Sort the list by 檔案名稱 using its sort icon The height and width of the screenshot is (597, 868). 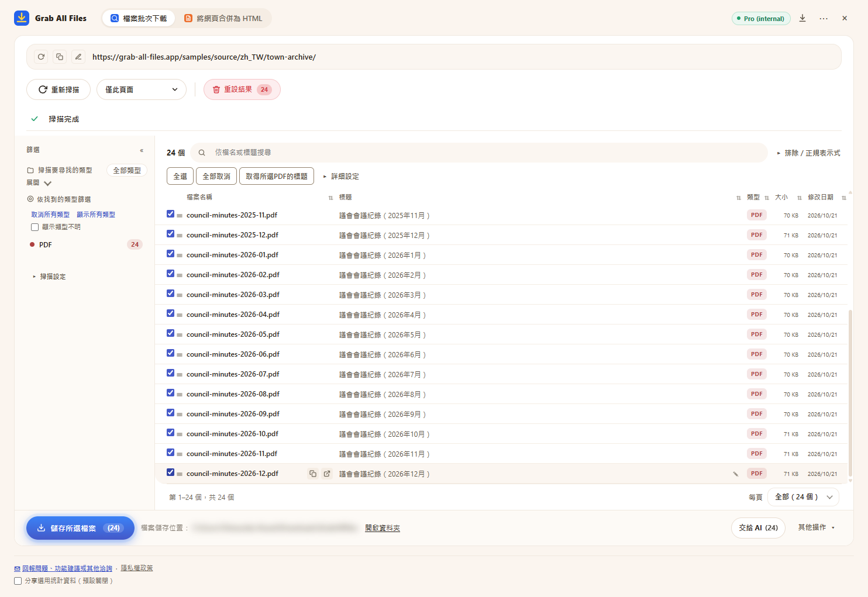(330, 198)
